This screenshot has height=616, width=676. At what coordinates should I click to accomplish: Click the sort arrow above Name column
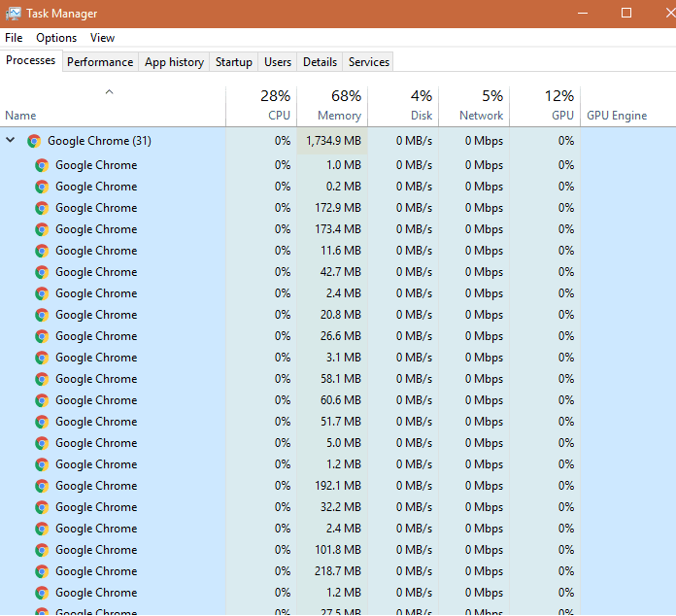(x=109, y=92)
